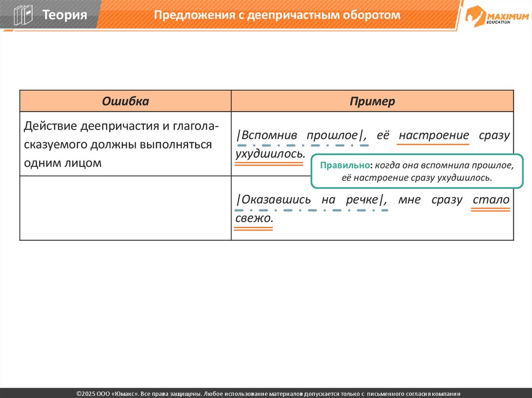
Task: Click the callout text 'когда она вспомнила прошлое'
Action: point(443,165)
